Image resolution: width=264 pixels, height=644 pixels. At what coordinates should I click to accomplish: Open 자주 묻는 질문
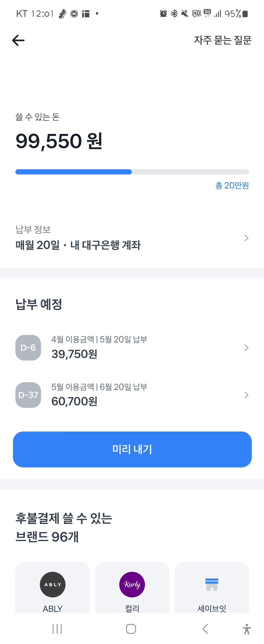tap(223, 40)
